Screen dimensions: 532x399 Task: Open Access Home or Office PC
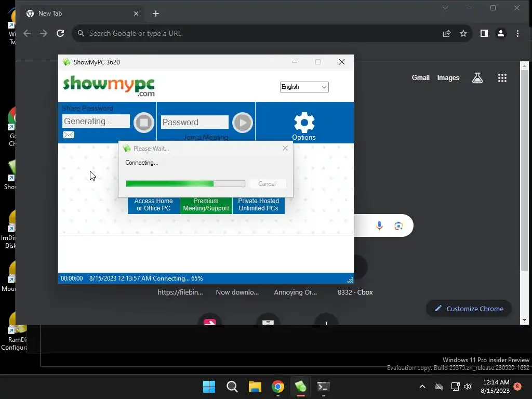154,205
